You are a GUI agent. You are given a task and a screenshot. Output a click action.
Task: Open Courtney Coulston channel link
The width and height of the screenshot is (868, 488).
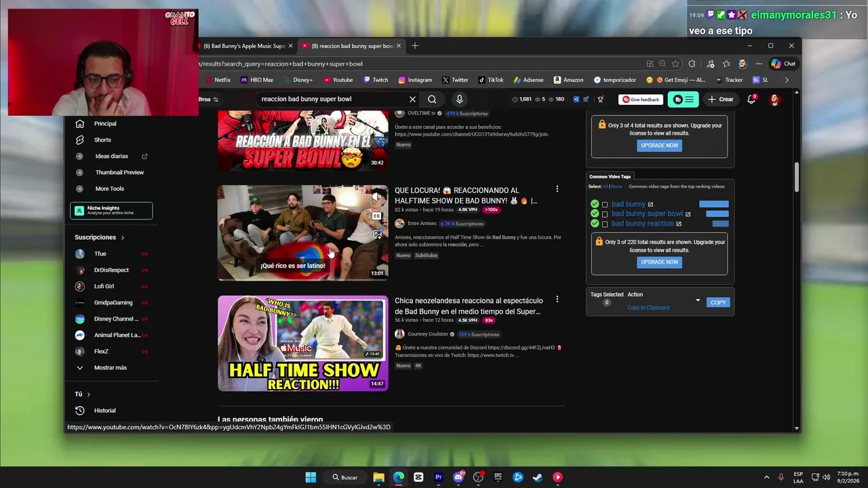[428, 334]
